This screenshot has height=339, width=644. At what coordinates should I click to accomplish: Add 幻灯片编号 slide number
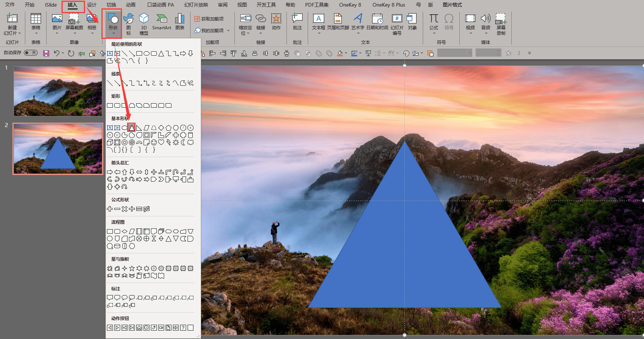coord(397,24)
